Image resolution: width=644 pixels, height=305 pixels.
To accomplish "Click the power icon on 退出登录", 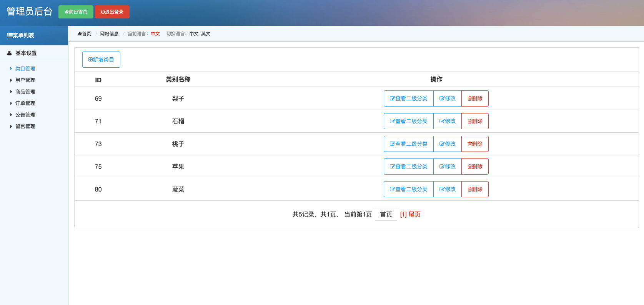I will click(x=103, y=12).
